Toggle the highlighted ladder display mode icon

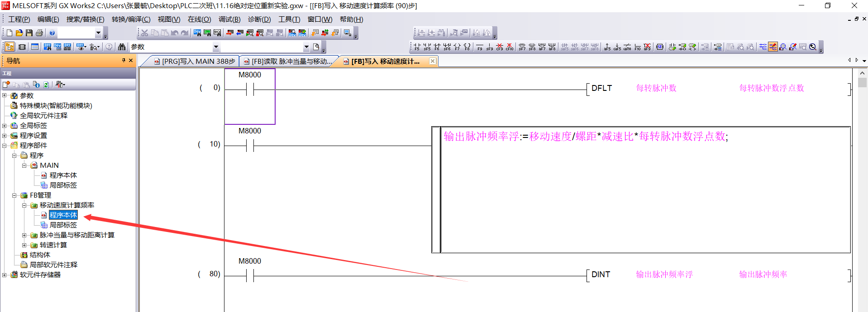coord(773,47)
